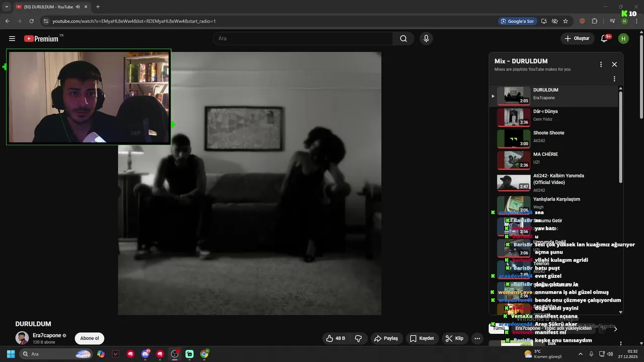Mute the DURULDUM tab audio icon
Screen dimensions: 644x362
coord(77,7)
